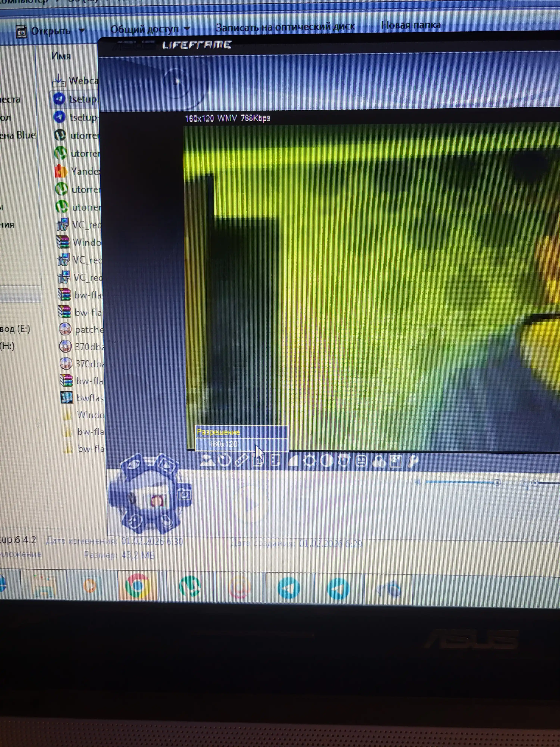The height and width of the screenshot is (747, 560).
Task: Open uTorrent from the taskbar
Action: (x=190, y=587)
